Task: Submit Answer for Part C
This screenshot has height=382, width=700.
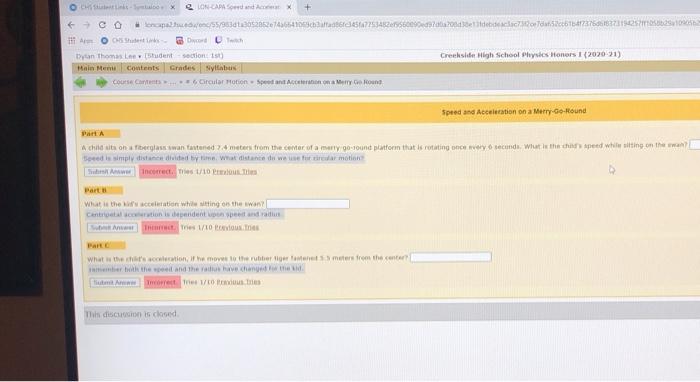Action: point(115,282)
